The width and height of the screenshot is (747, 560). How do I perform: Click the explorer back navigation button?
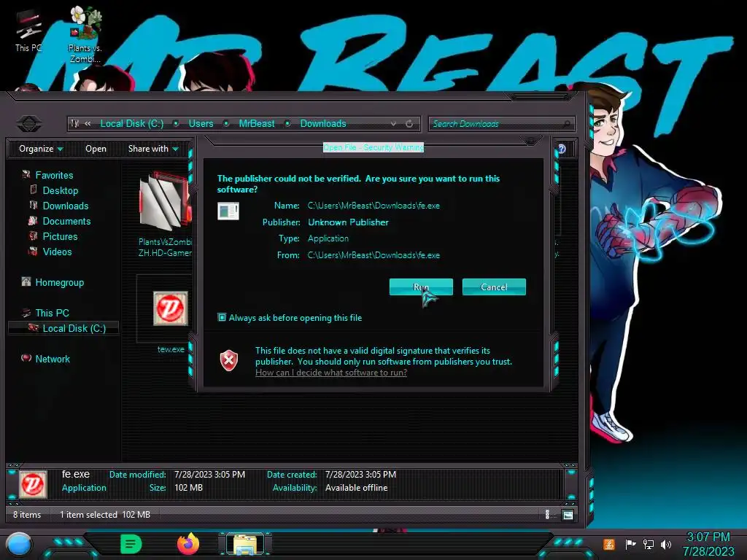[x=29, y=124]
